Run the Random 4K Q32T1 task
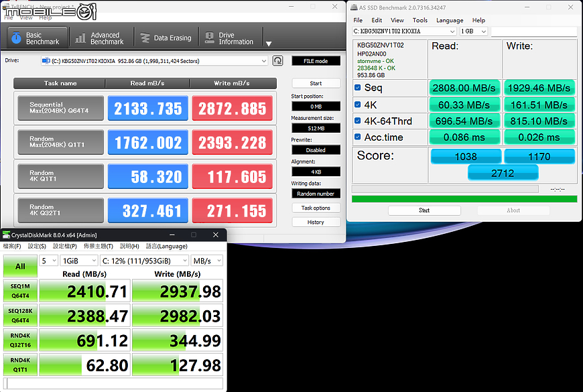This screenshot has width=583, height=392. pyautogui.click(x=60, y=210)
